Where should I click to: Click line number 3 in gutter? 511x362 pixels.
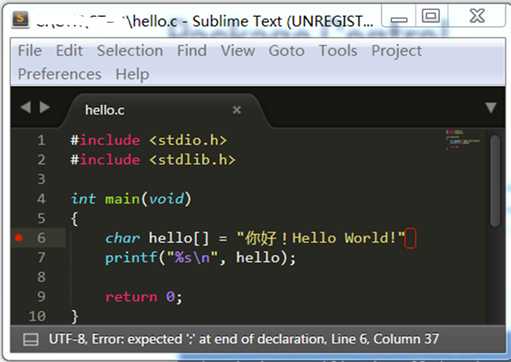coord(41,179)
